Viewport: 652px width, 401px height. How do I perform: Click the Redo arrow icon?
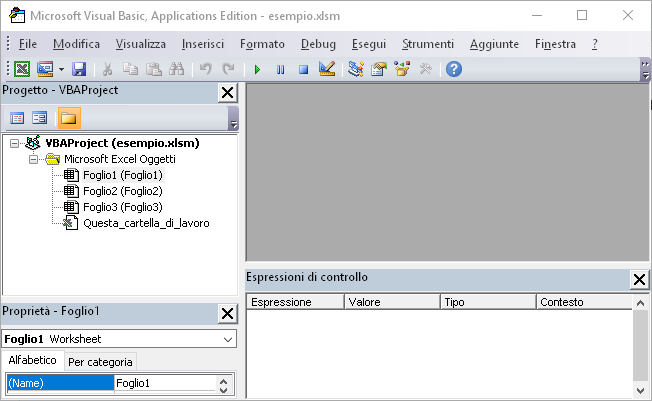tap(228, 69)
